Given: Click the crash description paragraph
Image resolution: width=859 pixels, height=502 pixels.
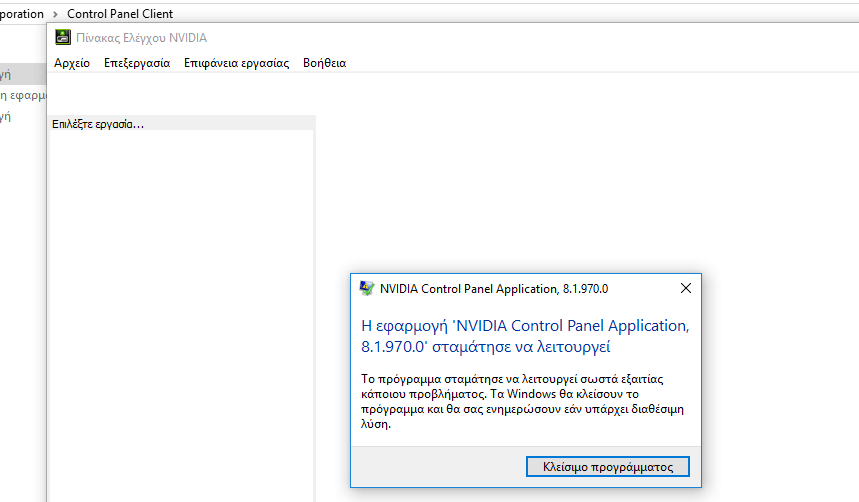Looking at the screenshot, I should (x=522, y=401).
